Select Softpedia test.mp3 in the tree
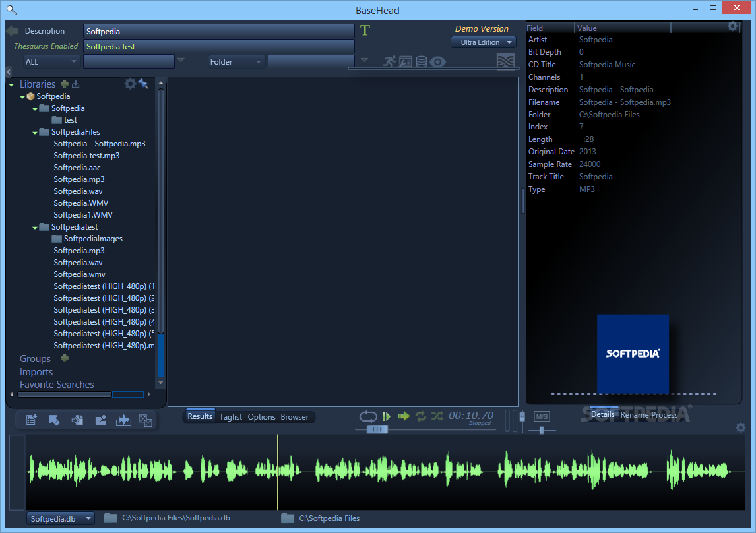Viewport: 756px width, 533px height. (87, 156)
